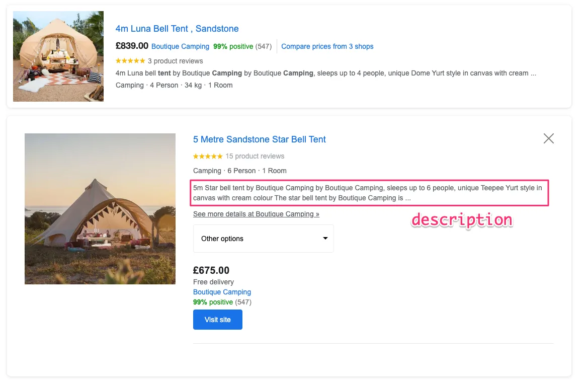Open Boutique Camping seller page below Free delivery
Screen dimensions: 588x382
(x=222, y=292)
